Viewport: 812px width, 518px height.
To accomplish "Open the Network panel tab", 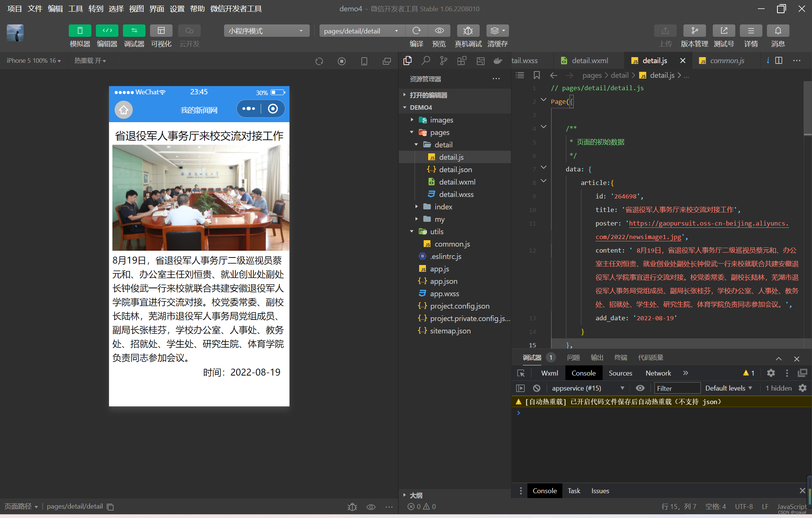I will point(658,373).
